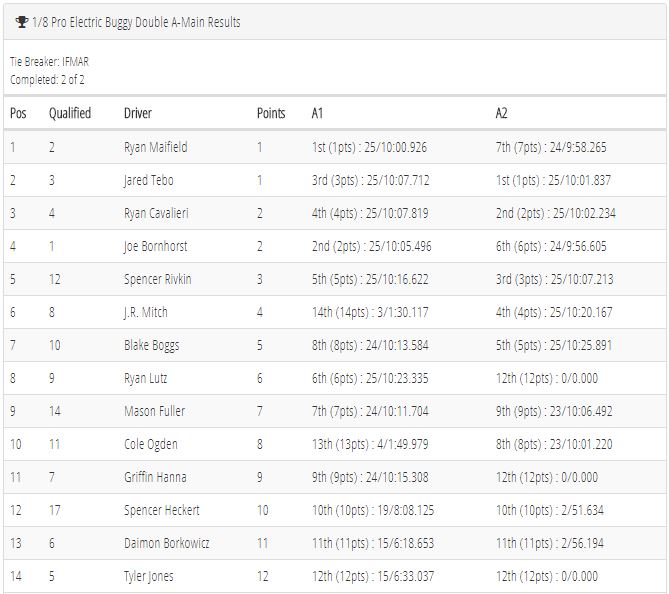Select the Qualified column header
Viewport: 669px width, 594px height.
(70, 114)
